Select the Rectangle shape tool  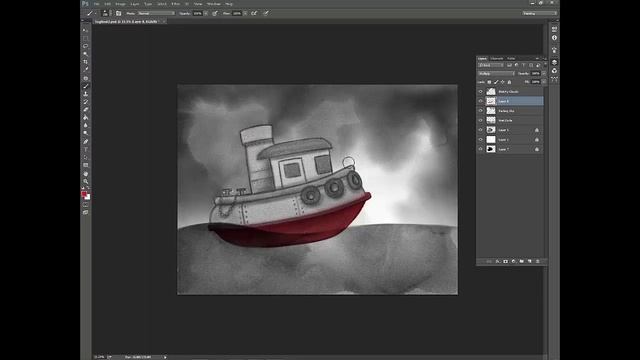(85, 165)
